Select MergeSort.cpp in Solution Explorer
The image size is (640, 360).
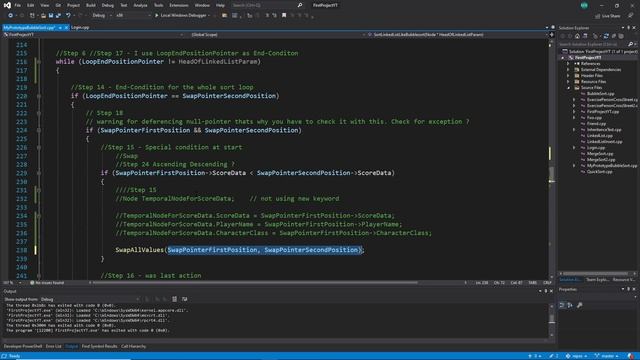[600, 154]
